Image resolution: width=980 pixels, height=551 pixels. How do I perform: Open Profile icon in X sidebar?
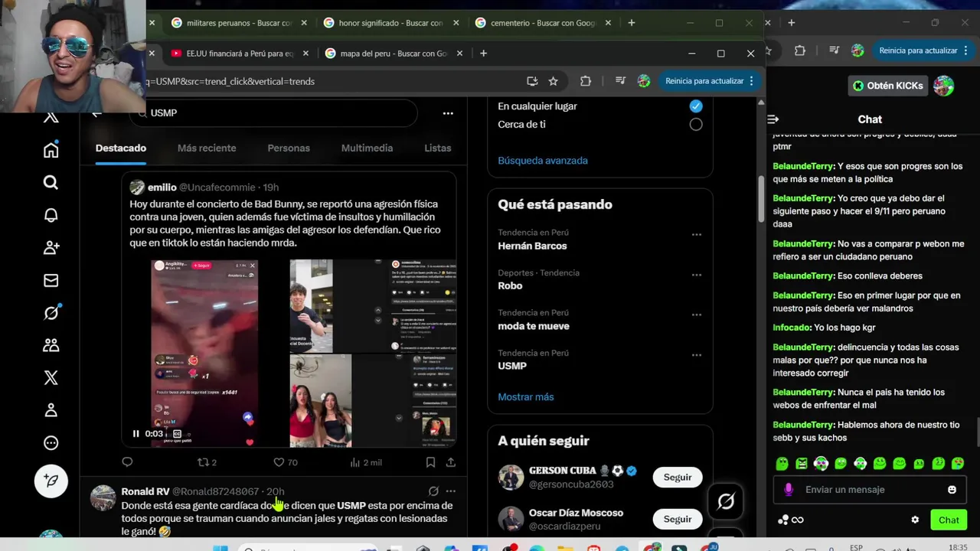(x=51, y=410)
